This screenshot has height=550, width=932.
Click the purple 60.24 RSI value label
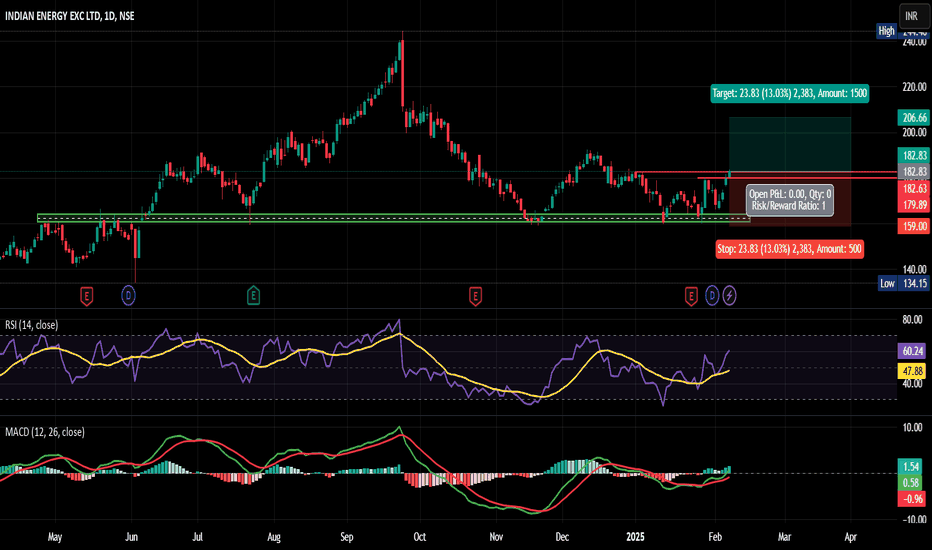912,351
